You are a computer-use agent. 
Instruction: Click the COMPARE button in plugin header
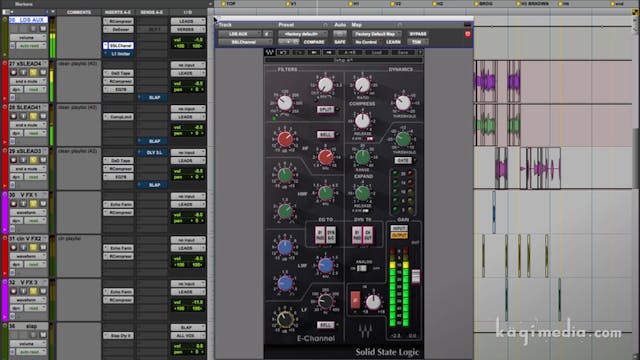click(314, 42)
